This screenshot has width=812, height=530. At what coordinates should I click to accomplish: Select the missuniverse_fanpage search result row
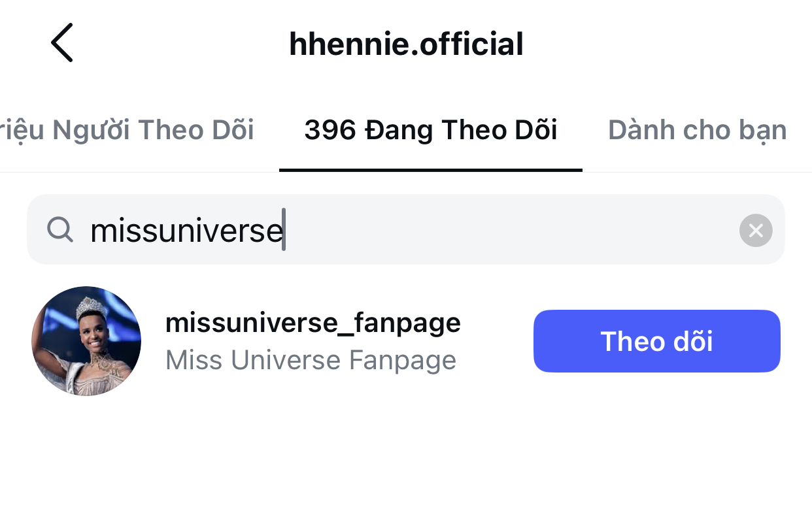(x=406, y=341)
